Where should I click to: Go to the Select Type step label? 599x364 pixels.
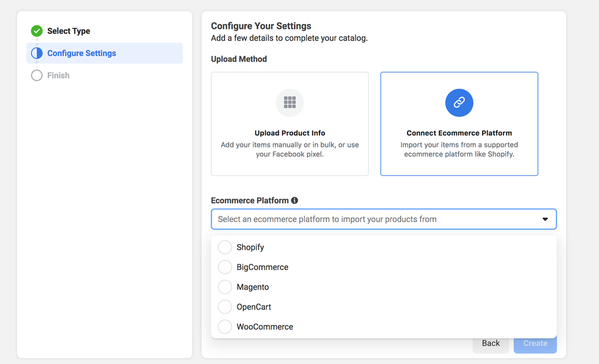[x=68, y=31]
